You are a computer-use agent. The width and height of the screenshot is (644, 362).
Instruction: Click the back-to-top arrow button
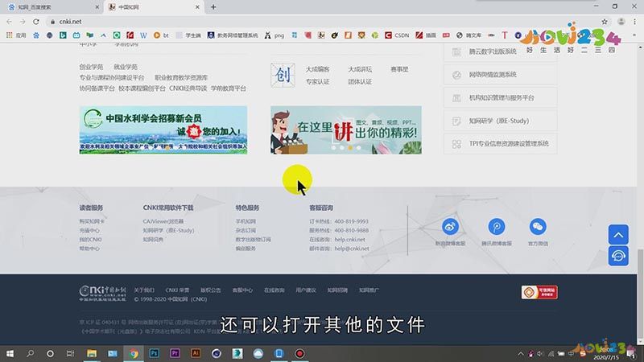[618, 235]
